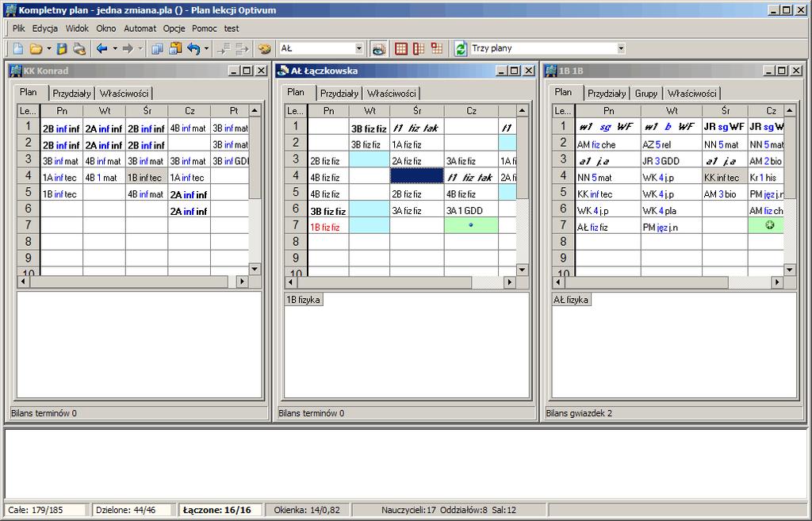Click the Pn column header in KK Konrad plan
This screenshot has width=812, height=521.
[x=62, y=111]
